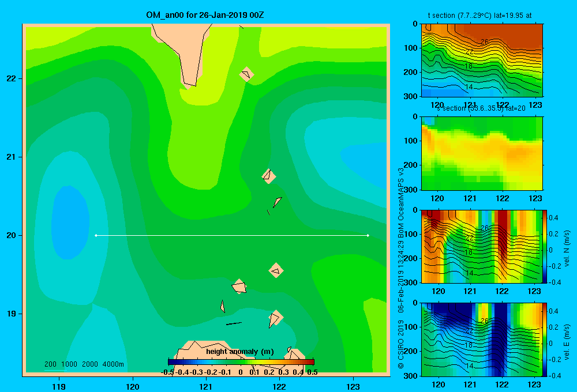Click the 14 isotherm label in t section
The image size is (577, 392).
(469, 87)
